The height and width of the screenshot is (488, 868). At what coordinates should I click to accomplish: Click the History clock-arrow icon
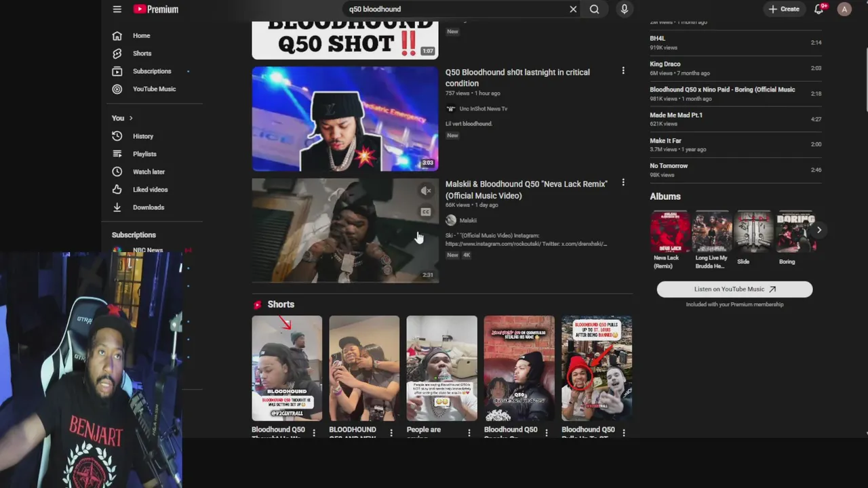click(117, 136)
